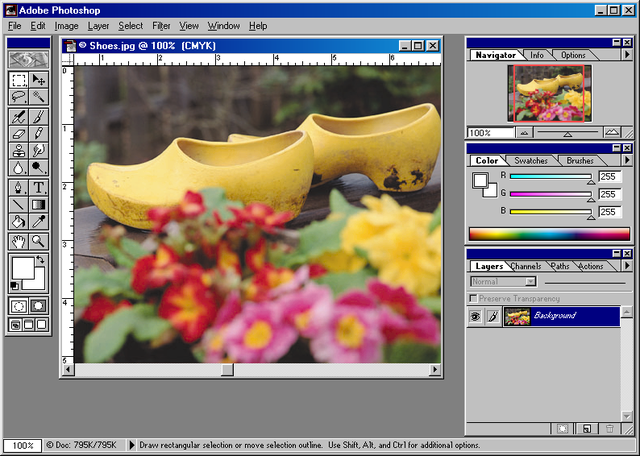Add layer mask icon in Layers palette
The height and width of the screenshot is (456, 640).
coord(563,429)
